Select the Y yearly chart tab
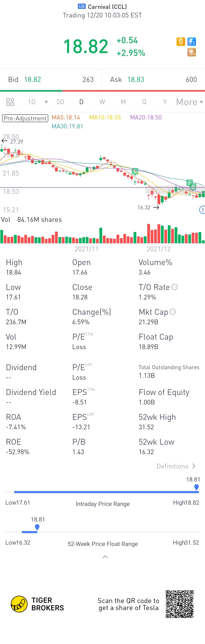 165,102
